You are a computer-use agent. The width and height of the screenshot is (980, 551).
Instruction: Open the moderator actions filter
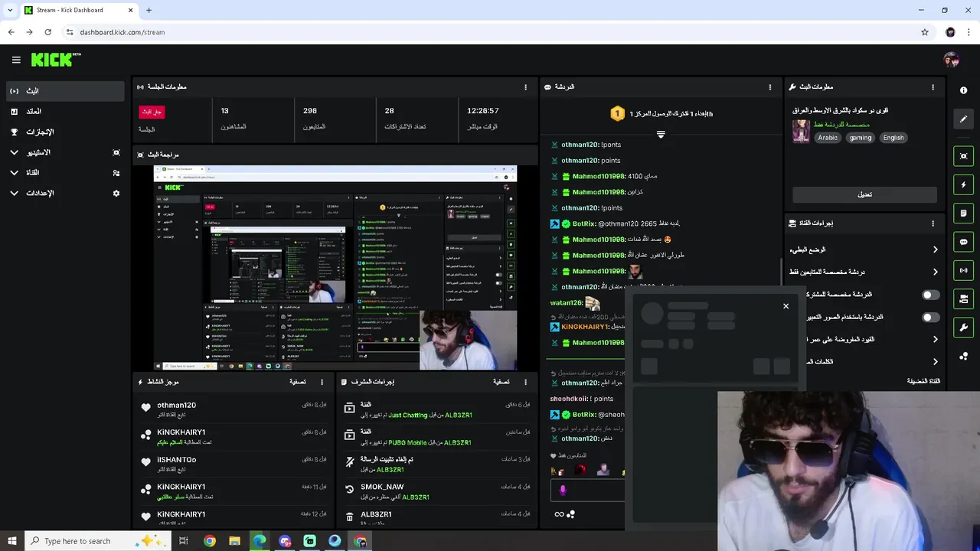point(501,382)
